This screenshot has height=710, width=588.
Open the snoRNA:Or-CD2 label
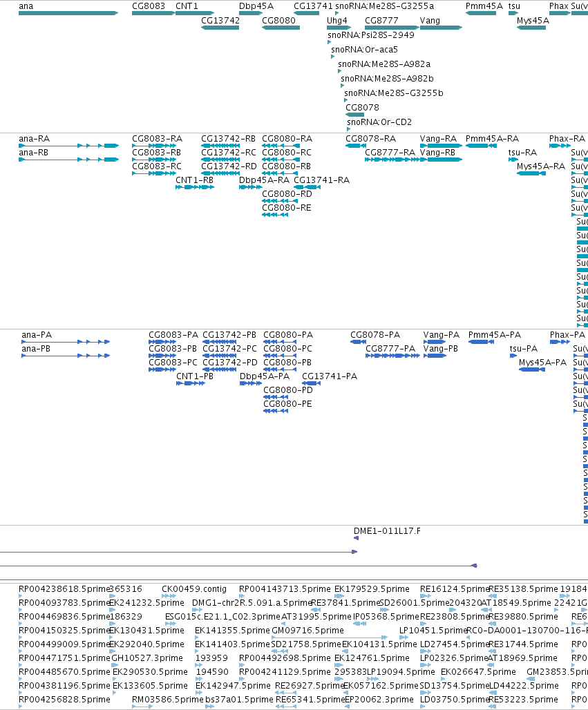pyautogui.click(x=379, y=122)
